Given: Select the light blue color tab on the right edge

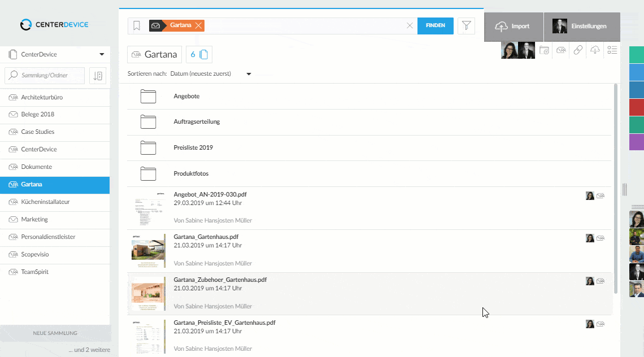Looking at the screenshot, I should tap(637, 72).
